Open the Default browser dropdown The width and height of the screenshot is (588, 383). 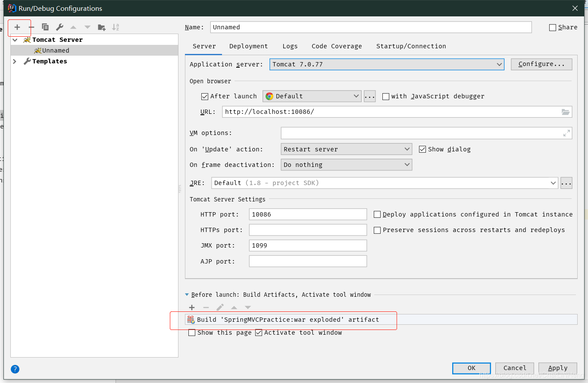pos(312,96)
